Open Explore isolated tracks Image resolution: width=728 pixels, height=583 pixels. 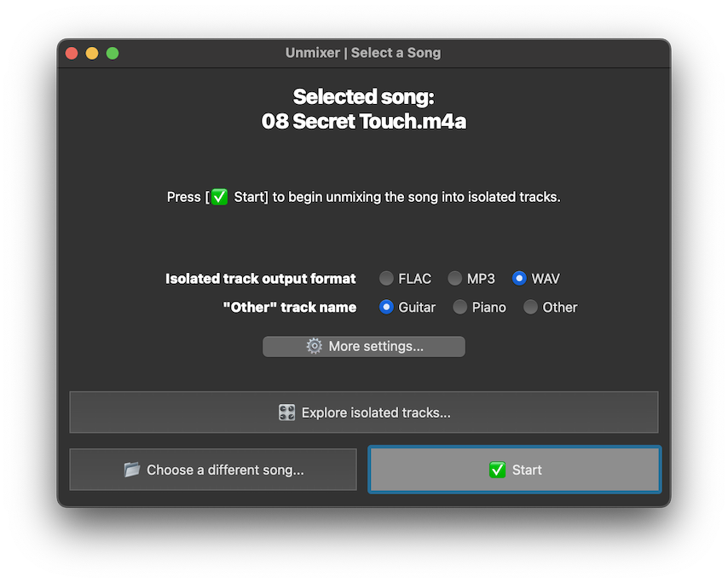point(364,412)
